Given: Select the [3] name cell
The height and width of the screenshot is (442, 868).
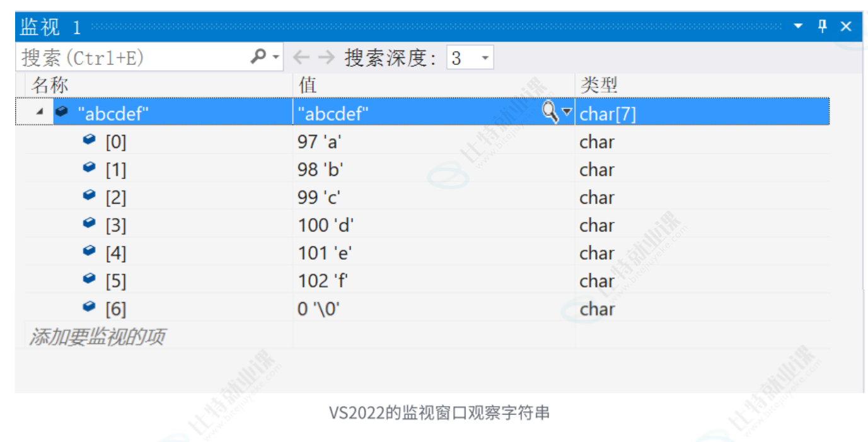Looking at the screenshot, I should (x=116, y=226).
